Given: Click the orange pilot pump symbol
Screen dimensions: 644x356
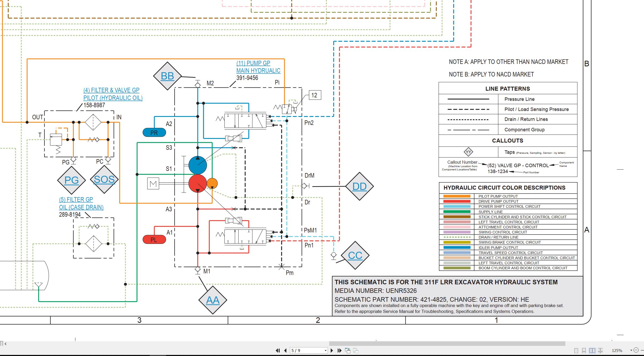Looking at the screenshot, I should click(x=212, y=183).
